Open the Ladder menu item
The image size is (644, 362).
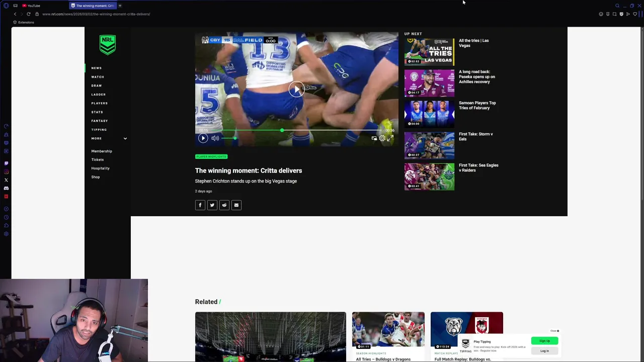point(99,95)
